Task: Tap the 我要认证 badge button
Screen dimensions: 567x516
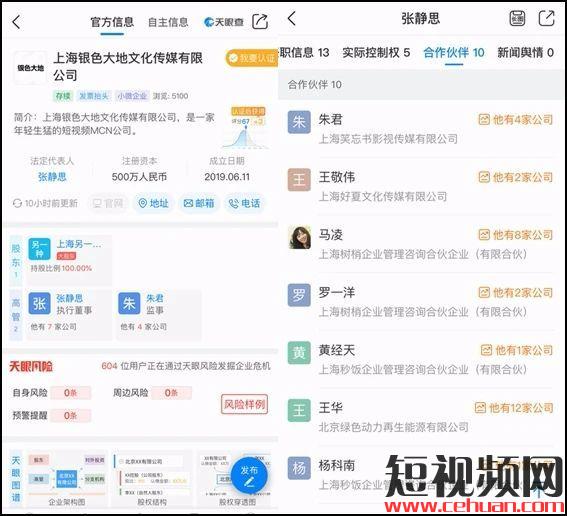Action: (x=252, y=58)
